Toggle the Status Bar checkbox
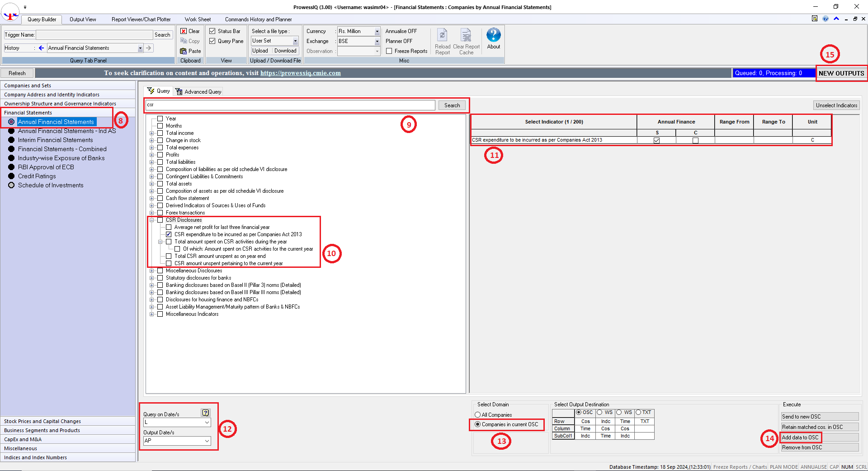Screen dimensions: 868x471 pyautogui.click(x=212, y=31)
